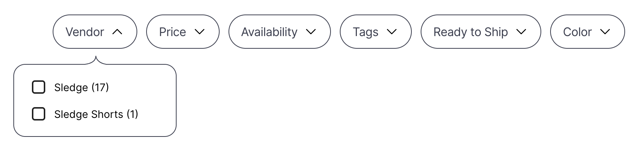The image size is (644, 151).
Task: Click the chevron icon beside Tags
Action: pyautogui.click(x=392, y=32)
